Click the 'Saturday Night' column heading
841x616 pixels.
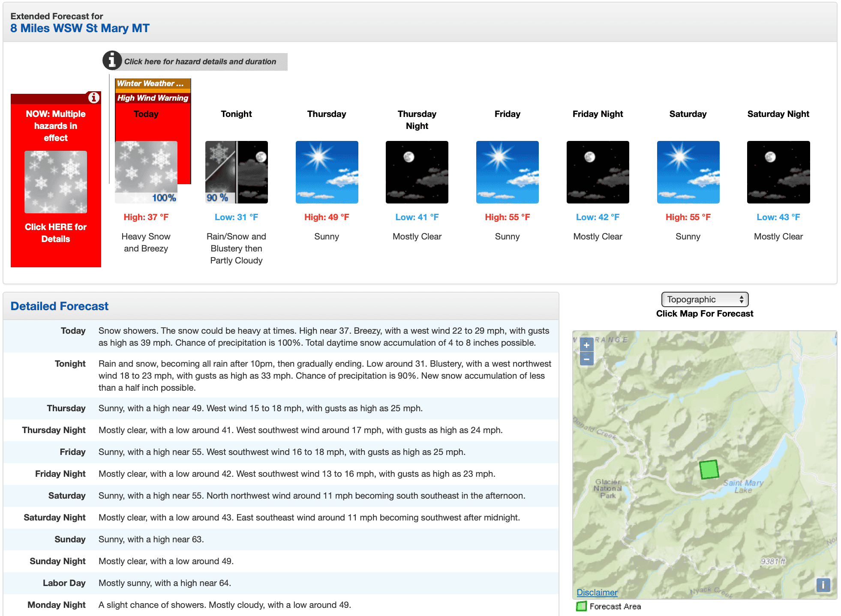pos(778,114)
